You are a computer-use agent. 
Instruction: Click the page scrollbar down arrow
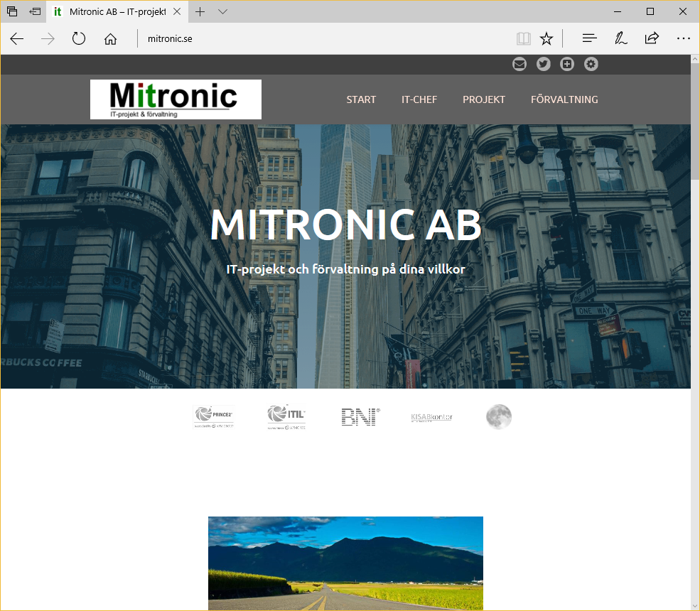tap(695, 607)
